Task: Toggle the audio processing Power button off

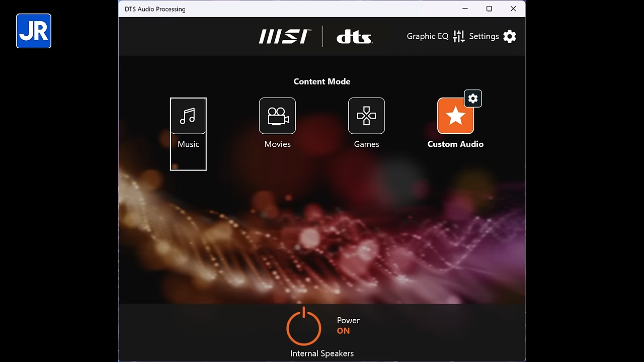Action: (304, 327)
